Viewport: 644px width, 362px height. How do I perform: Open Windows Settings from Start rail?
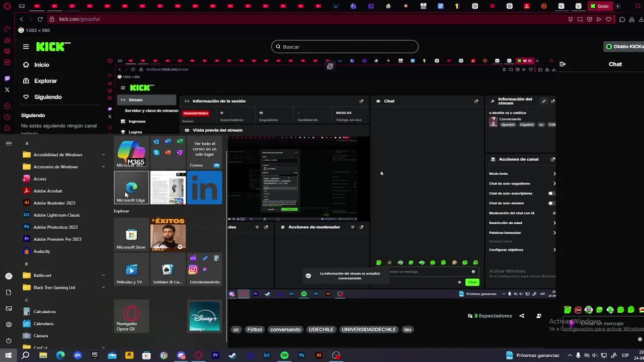pos(9,324)
